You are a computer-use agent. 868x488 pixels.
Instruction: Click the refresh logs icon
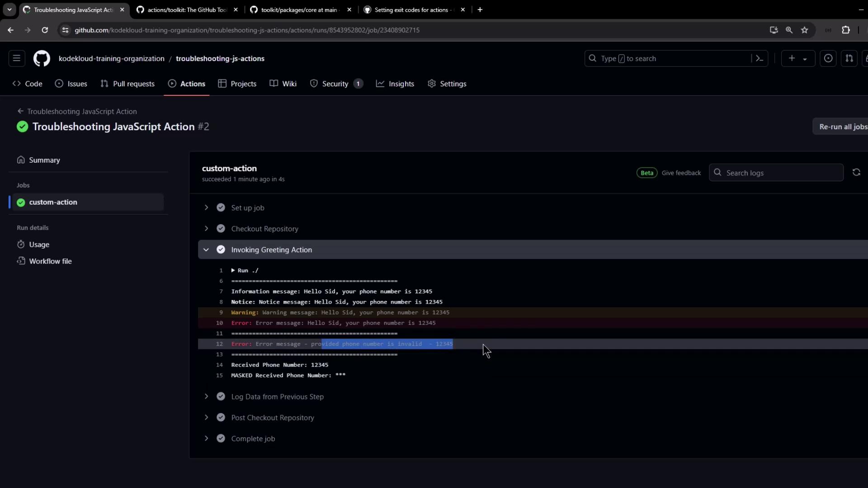point(856,173)
